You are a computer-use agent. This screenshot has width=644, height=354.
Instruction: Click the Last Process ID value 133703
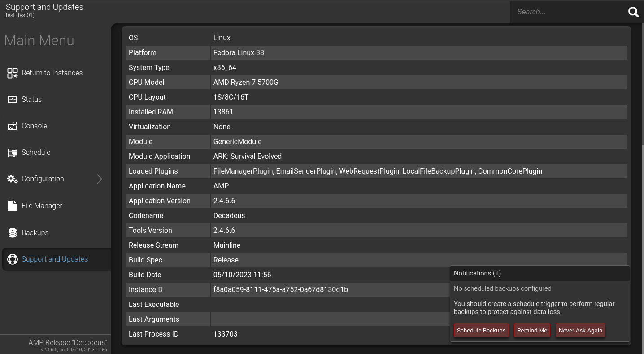pyautogui.click(x=225, y=334)
